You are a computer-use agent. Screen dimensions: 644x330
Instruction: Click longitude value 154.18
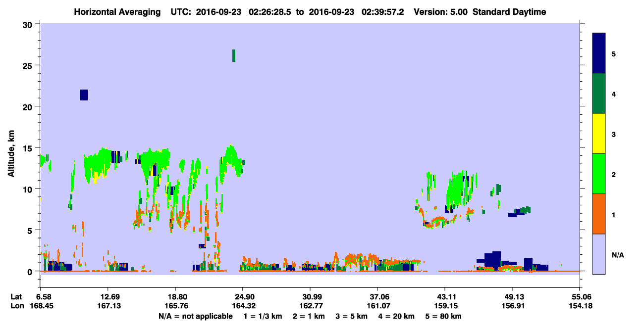pyautogui.click(x=580, y=306)
